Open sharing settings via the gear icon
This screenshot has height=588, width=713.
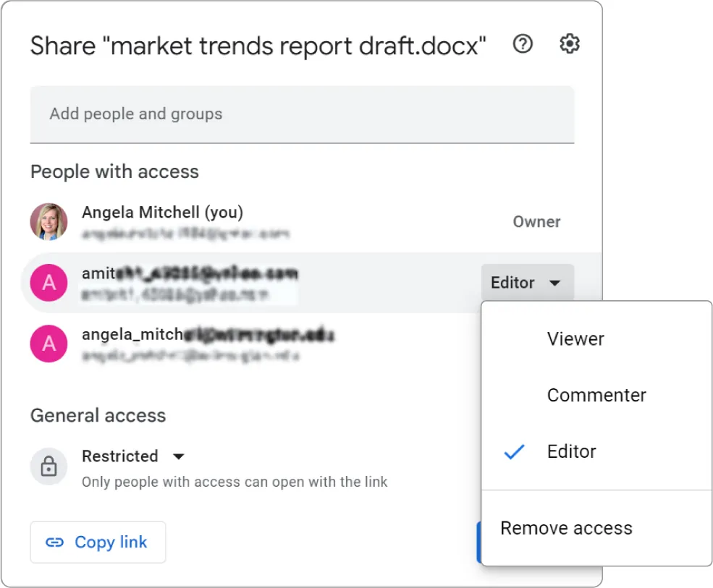point(569,44)
